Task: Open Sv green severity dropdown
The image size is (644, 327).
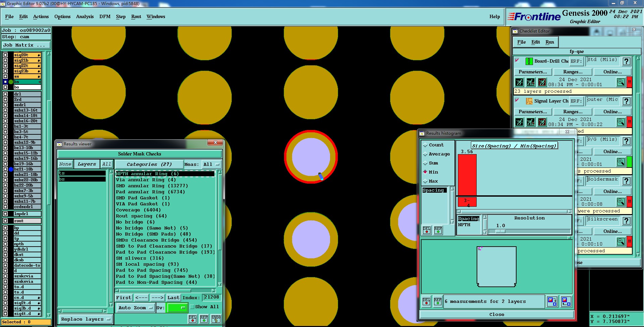Action: [177, 308]
